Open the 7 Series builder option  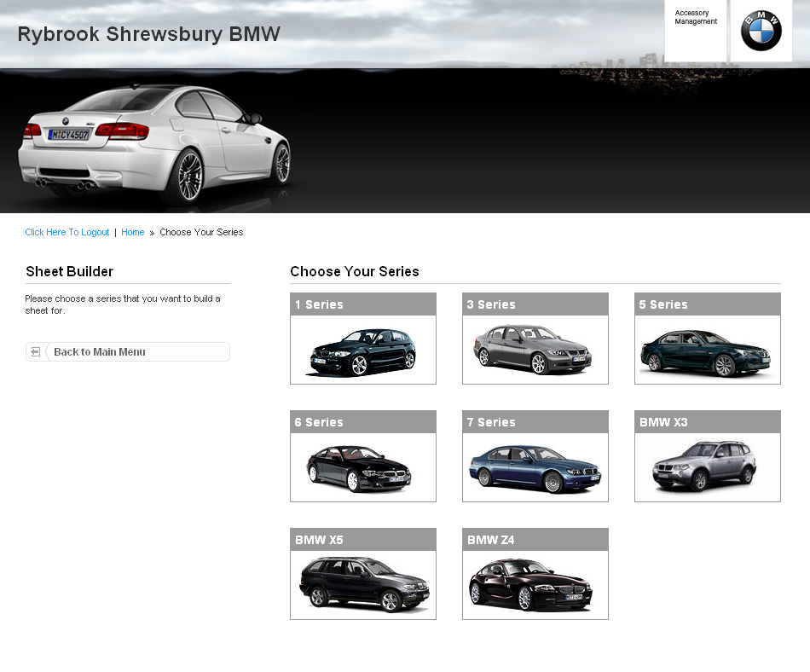(x=535, y=466)
